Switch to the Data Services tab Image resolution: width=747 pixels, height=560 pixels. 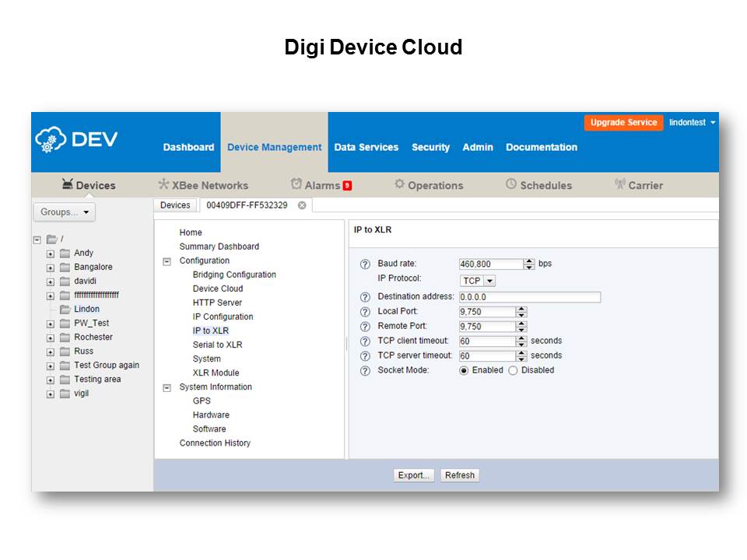click(366, 147)
